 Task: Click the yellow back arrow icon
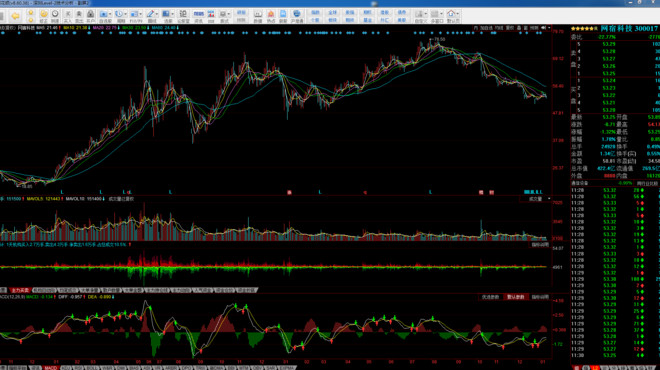click(16, 16)
